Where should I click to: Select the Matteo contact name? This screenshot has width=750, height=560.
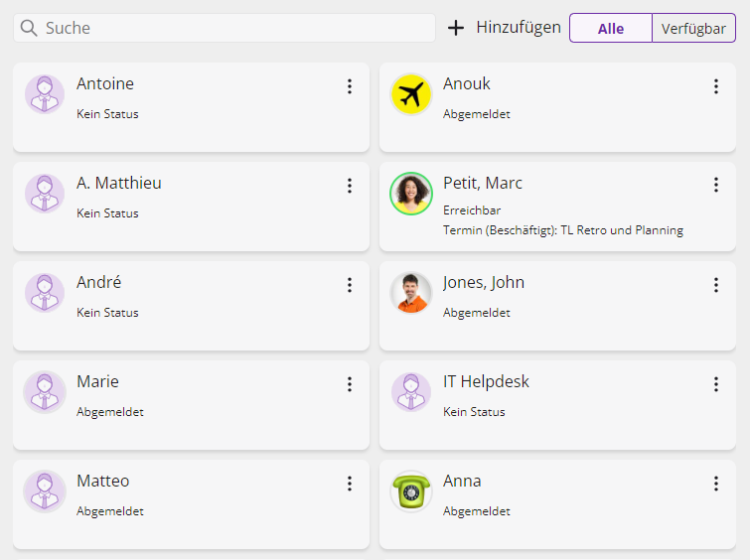[102, 481]
